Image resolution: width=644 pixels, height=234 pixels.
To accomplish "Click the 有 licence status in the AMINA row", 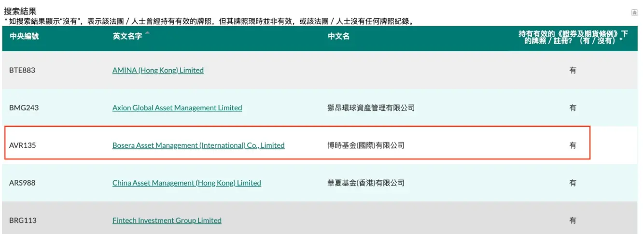I will point(573,71).
